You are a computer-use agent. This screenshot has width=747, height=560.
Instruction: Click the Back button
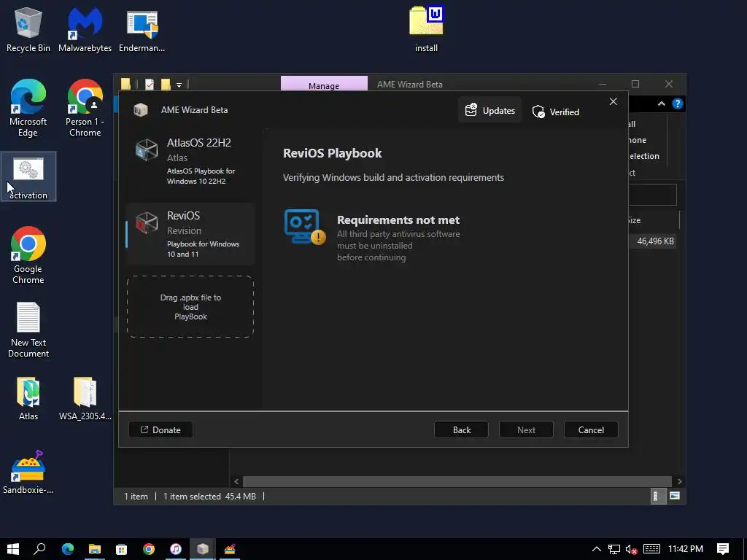pos(461,429)
